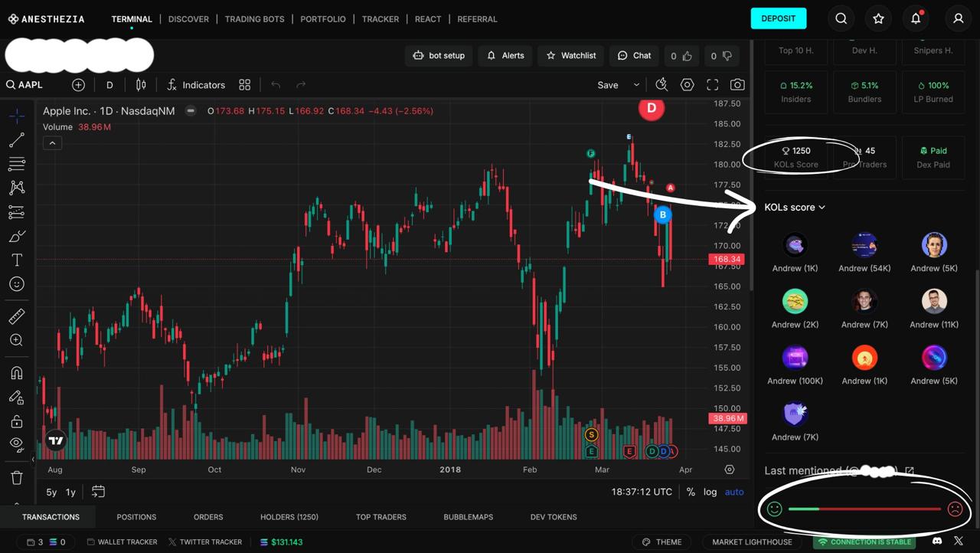Go to the Portfolio menu item

pyautogui.click(x=323, y=19)
